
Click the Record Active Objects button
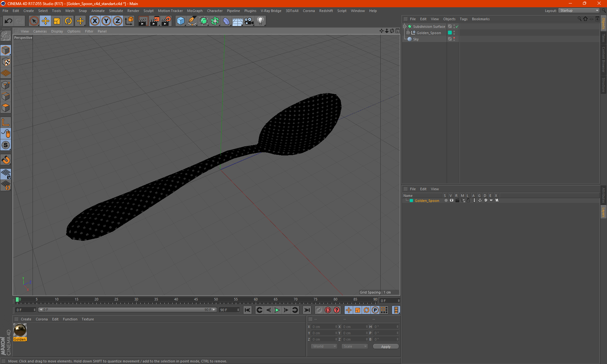click(319, 310)
